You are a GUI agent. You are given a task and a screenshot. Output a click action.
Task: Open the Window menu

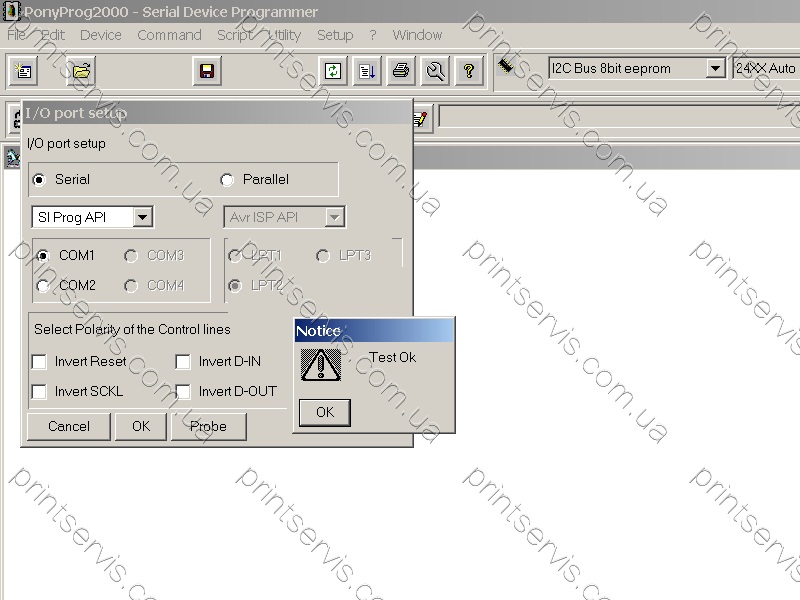coord(417,35)
